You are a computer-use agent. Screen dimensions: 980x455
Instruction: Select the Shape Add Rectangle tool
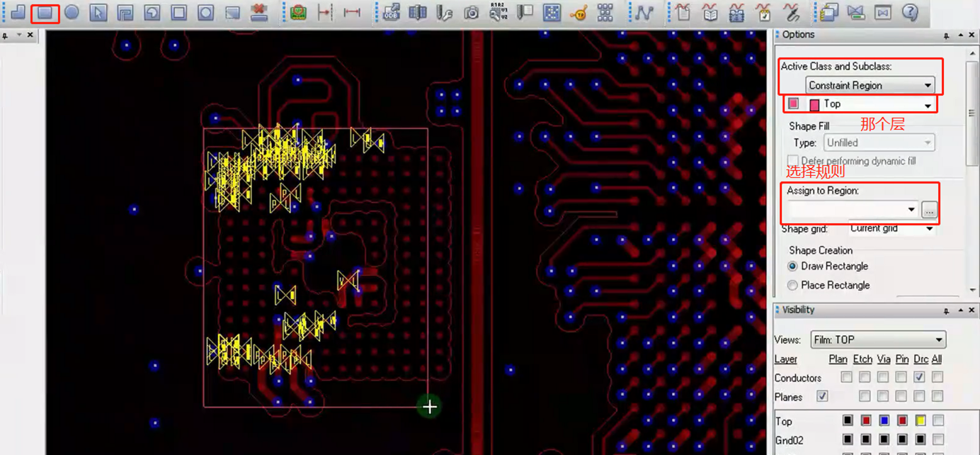45,13
